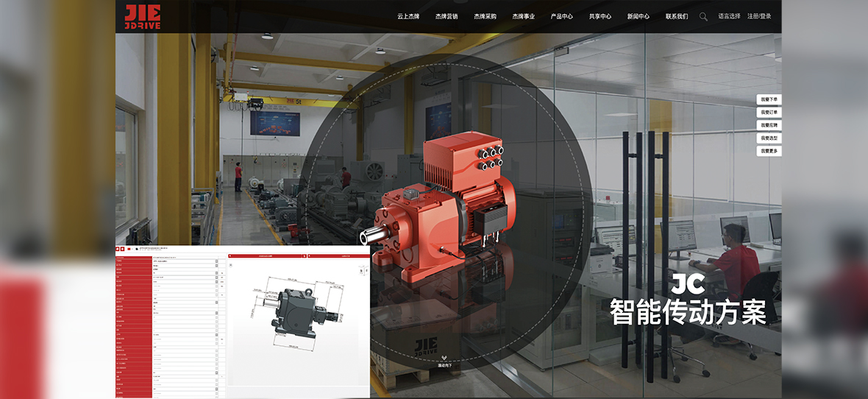Open the 杰牌营销 menu

point(446,16)
